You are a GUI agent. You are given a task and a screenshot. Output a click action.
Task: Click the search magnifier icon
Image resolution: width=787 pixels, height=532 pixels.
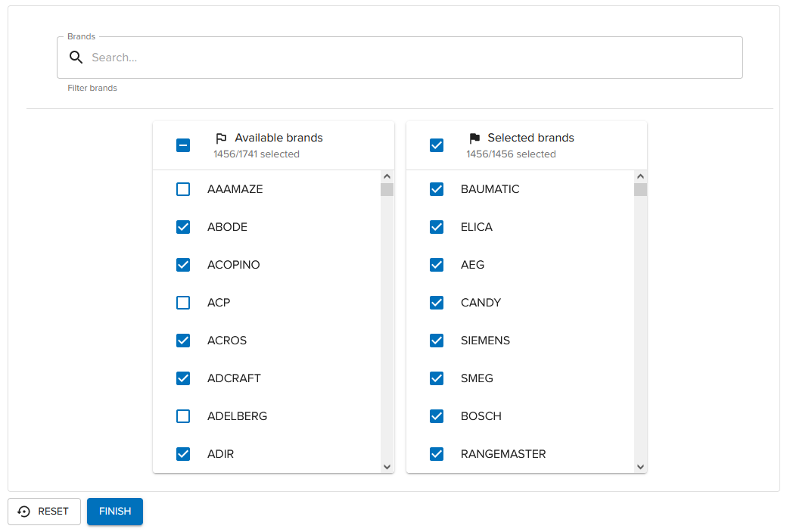click(x=76, y=58)
